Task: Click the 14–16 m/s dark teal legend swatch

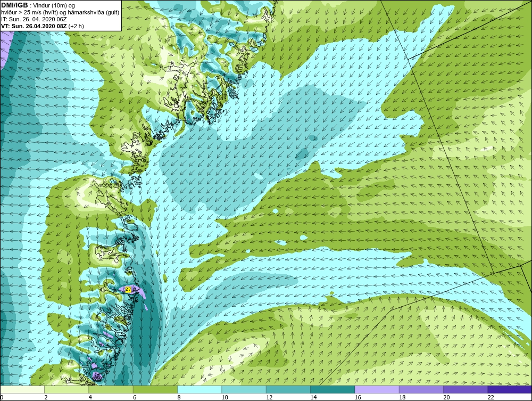Action: click(x=332, y=389)
